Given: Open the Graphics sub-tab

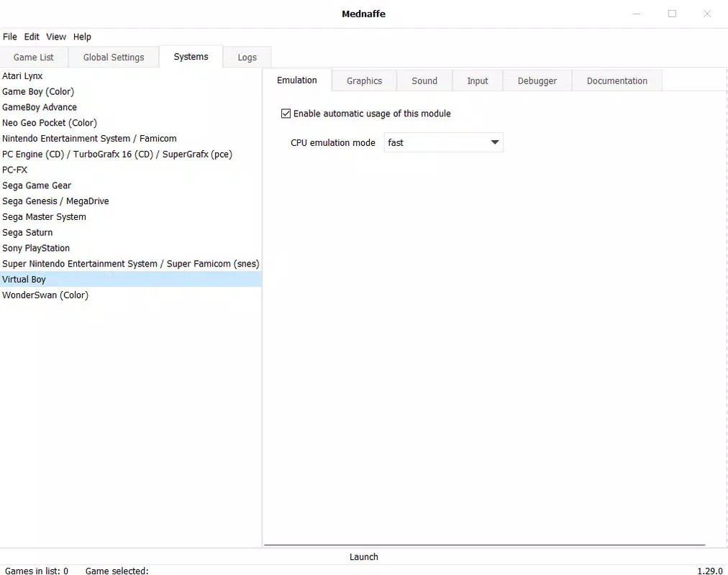Looking at the screenshot, I should pyautogui.click(x=365, y=80).
